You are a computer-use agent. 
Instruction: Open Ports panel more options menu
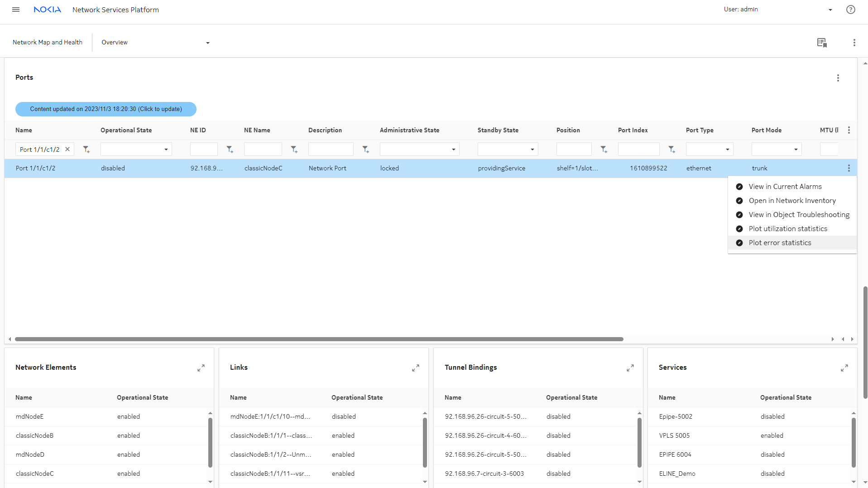tap(838, 78)
